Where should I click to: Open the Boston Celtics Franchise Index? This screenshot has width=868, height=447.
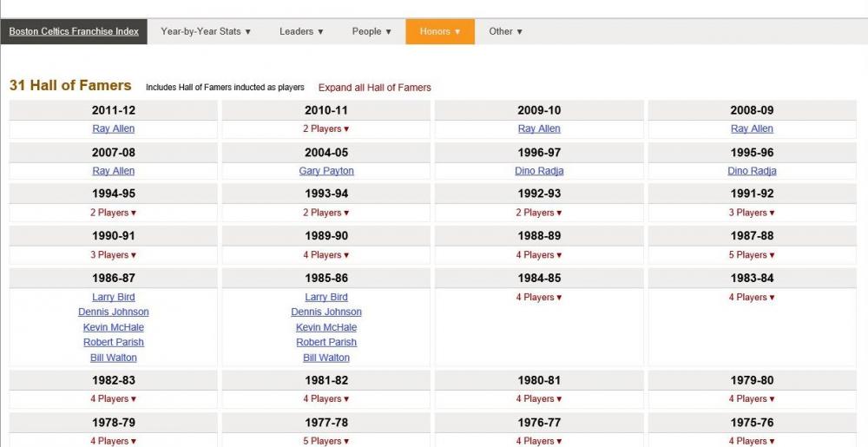[x=74, y=31]
